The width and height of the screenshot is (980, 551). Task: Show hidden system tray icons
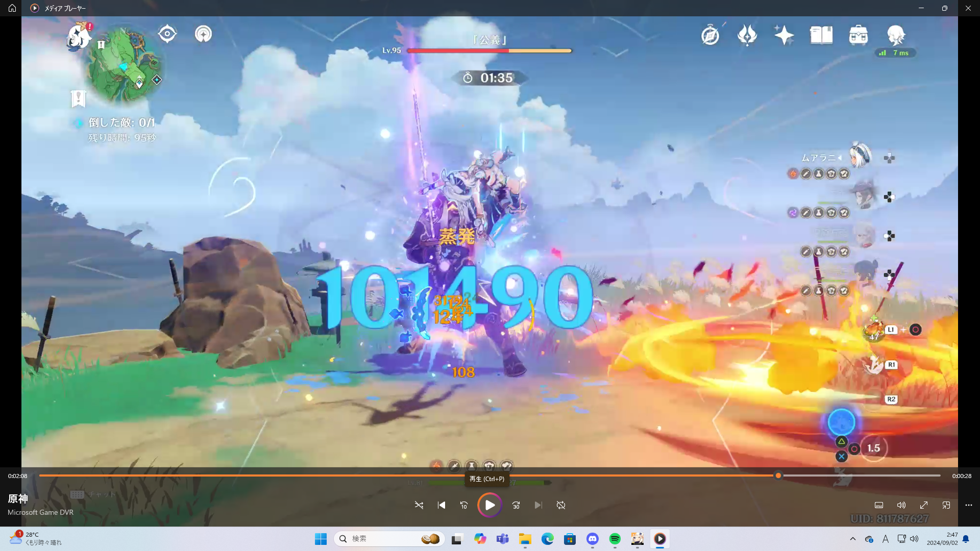pos(852,539)
